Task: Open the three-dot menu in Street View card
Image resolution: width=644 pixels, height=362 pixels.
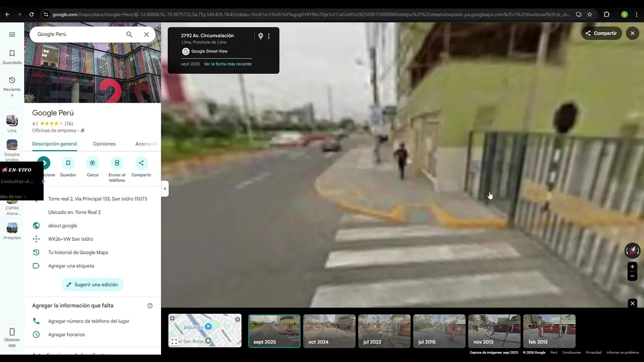Action: click(269, 36)
